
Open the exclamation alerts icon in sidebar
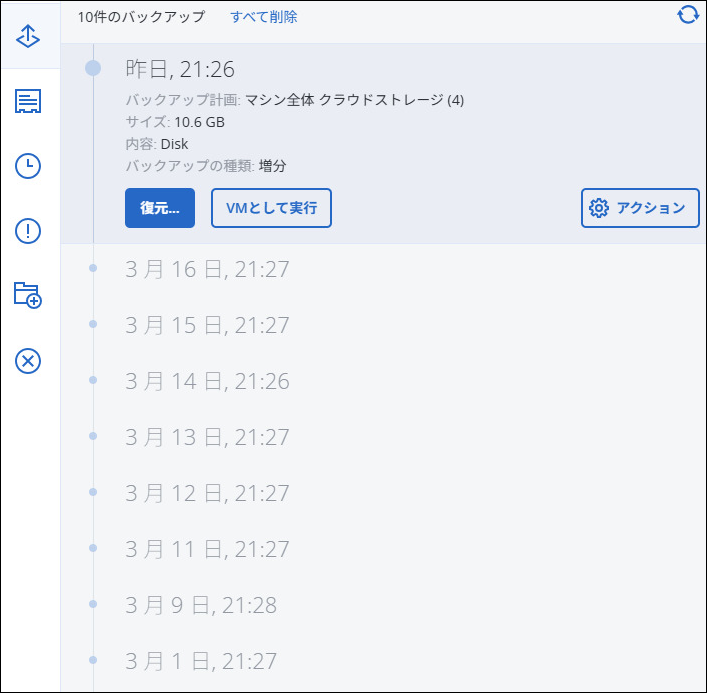tap(28, 231)
